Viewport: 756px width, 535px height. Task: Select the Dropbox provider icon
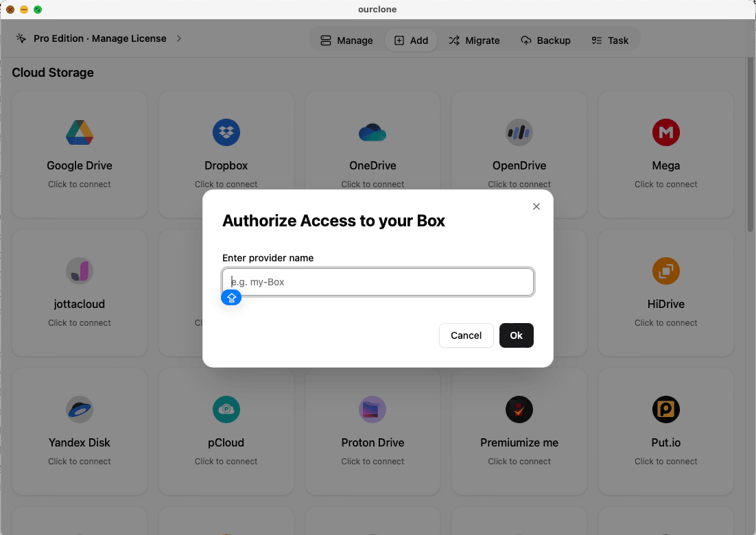click(226, 132)
